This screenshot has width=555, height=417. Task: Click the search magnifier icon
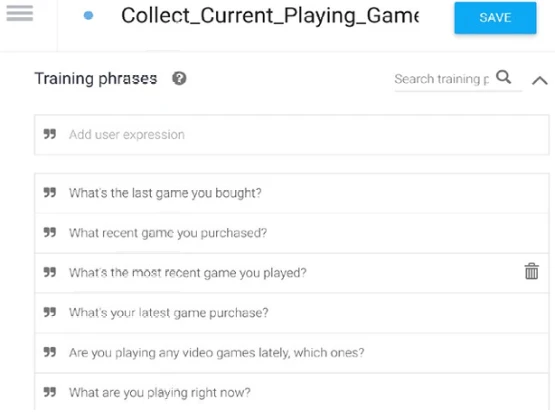503,77
